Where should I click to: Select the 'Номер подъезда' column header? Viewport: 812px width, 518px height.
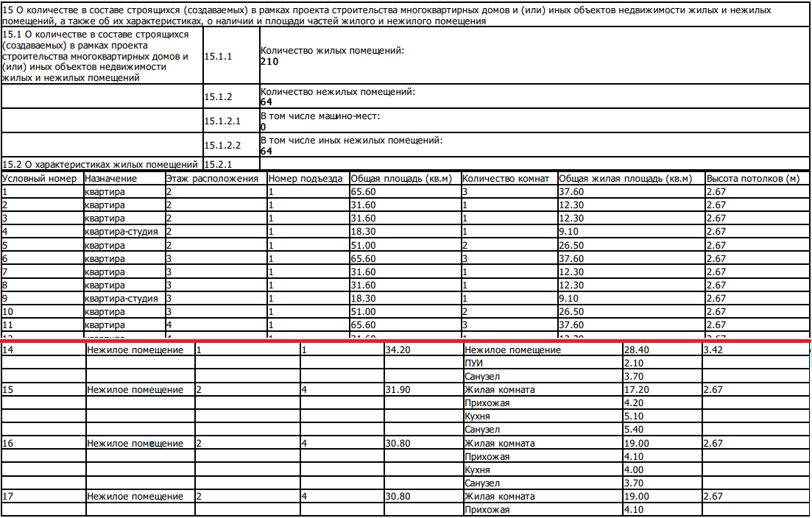[305, 179]
